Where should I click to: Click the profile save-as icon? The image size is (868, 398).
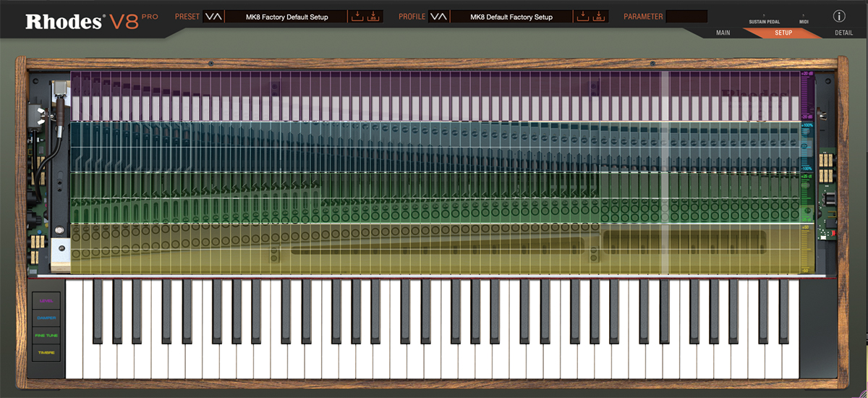tap(597, 17)
